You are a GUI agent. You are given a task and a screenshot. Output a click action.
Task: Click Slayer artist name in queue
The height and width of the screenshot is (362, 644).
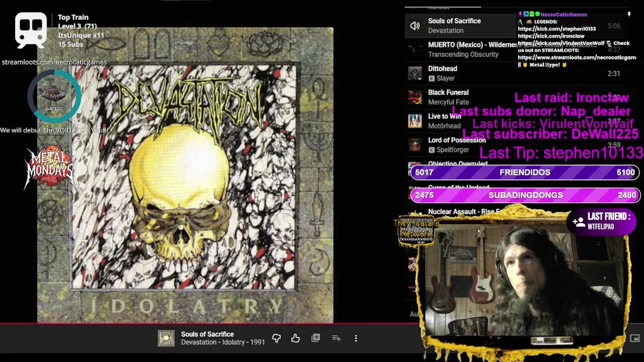click(x=446, y=78)
